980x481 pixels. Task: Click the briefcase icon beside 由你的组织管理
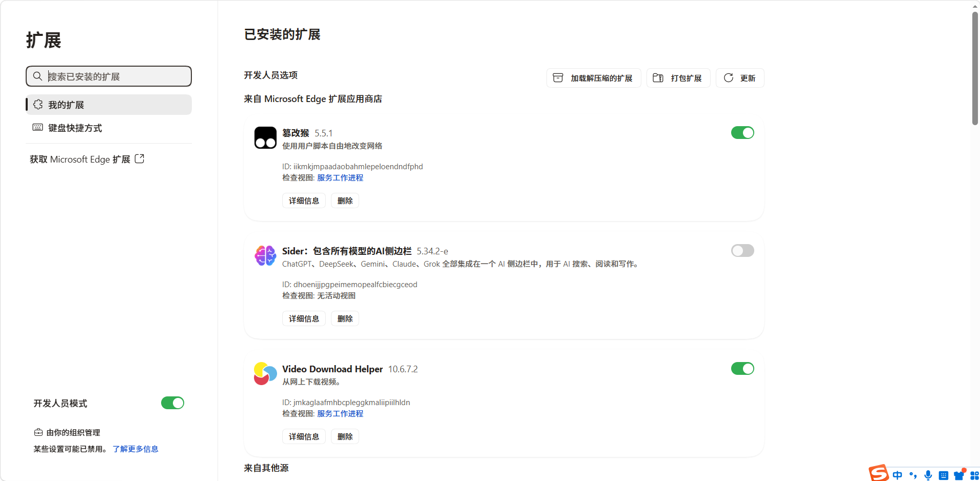(38, 432)
